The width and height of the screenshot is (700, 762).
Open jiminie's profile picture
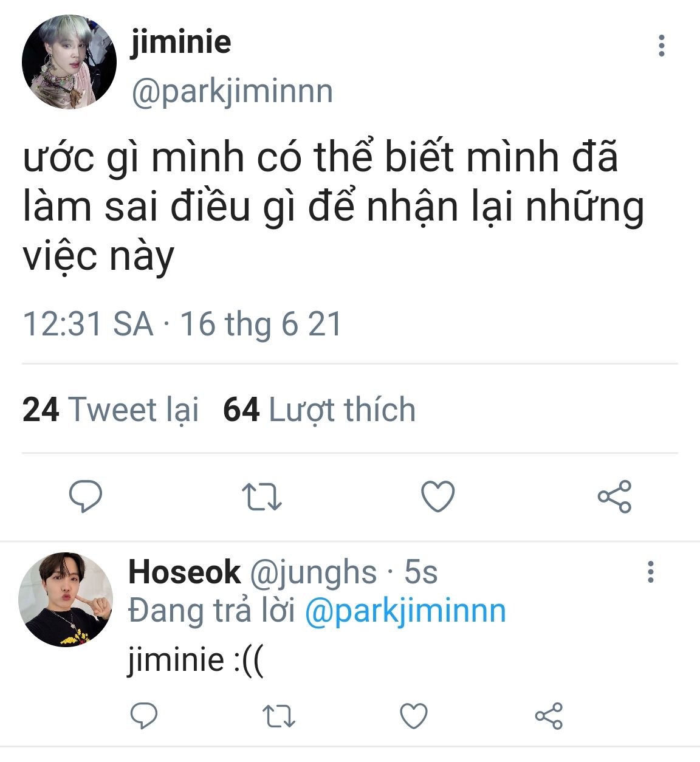point(69,62)
